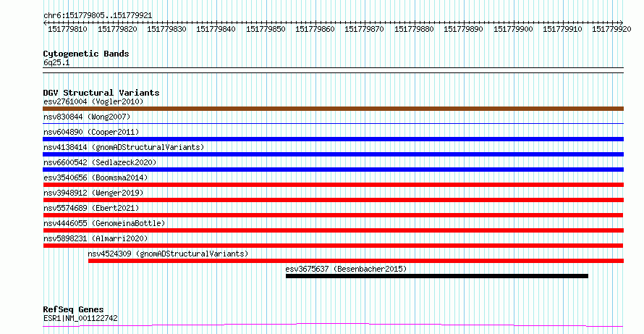The height and width of the screenshot is (334, 644).
Task: Click ruler position 151779810
Action: click(68, 29)
